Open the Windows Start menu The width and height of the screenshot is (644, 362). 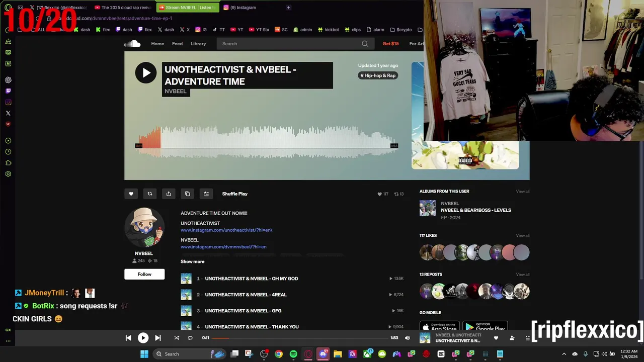point(144,354)
